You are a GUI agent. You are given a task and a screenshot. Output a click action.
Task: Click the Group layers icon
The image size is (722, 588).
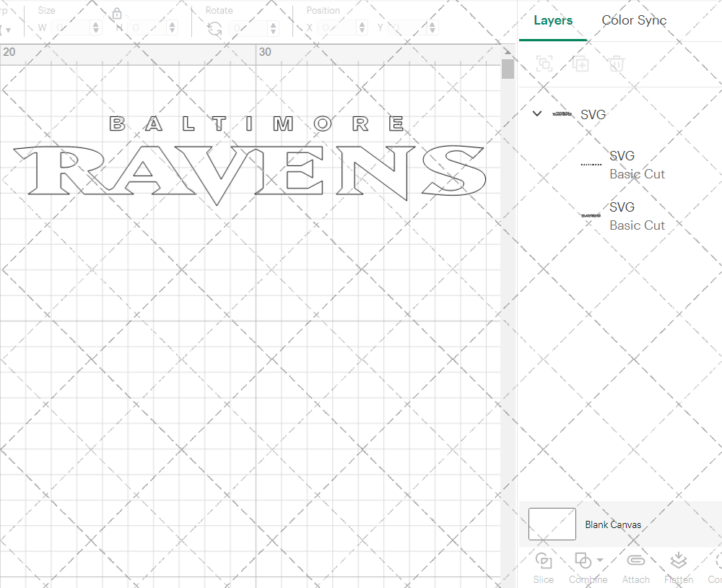tap(544, 64)
